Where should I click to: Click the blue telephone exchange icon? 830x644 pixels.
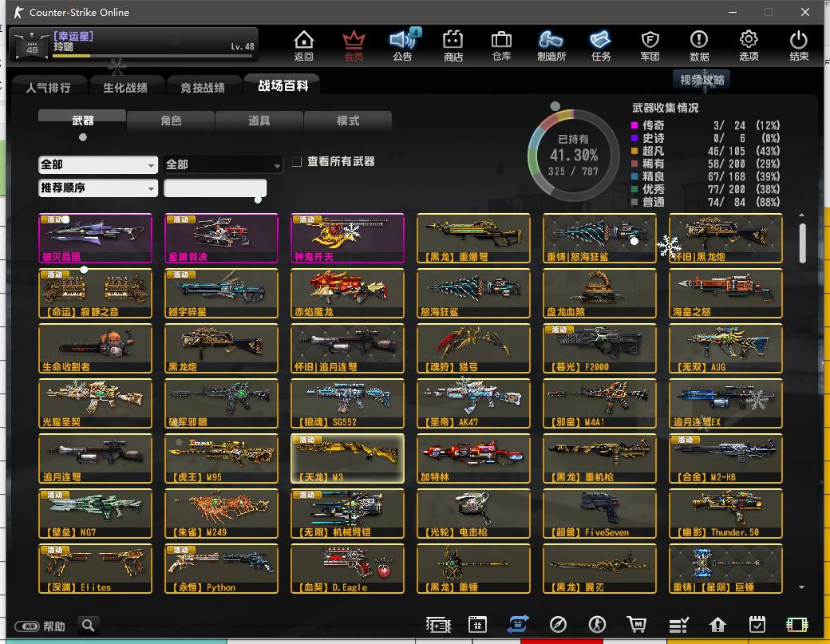[518, 624]
